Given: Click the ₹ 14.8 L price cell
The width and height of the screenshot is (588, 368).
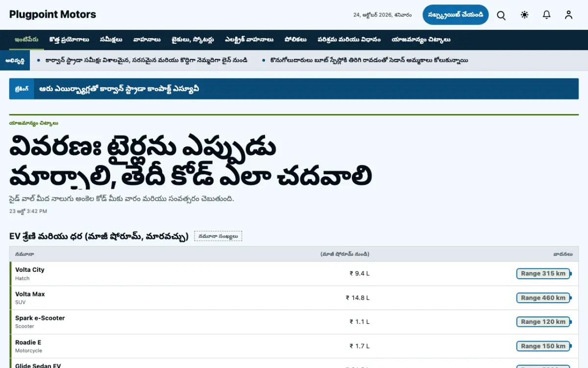Looking at the screenshot, I should [358, 298].
